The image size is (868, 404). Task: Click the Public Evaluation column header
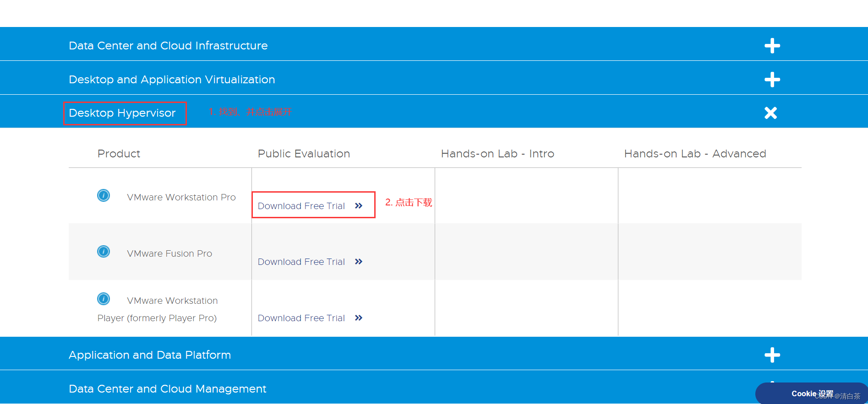point(304,154)
